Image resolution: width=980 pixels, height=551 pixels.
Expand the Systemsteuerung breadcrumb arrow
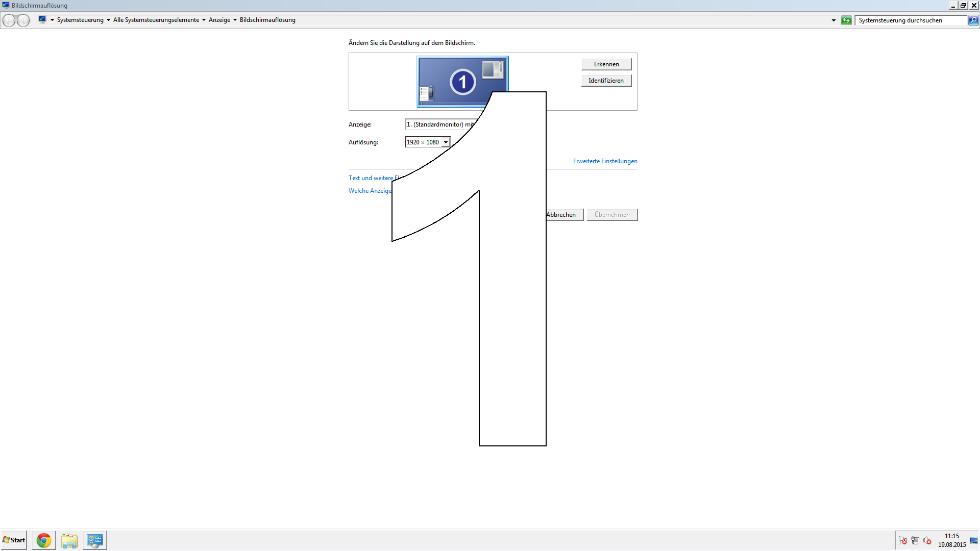click(108, 20)
